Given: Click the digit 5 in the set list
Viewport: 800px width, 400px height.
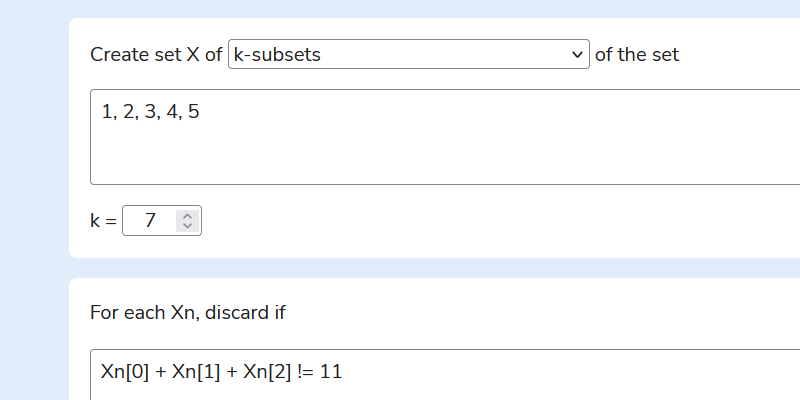Looking at the screenshot, I should (193, 111).
